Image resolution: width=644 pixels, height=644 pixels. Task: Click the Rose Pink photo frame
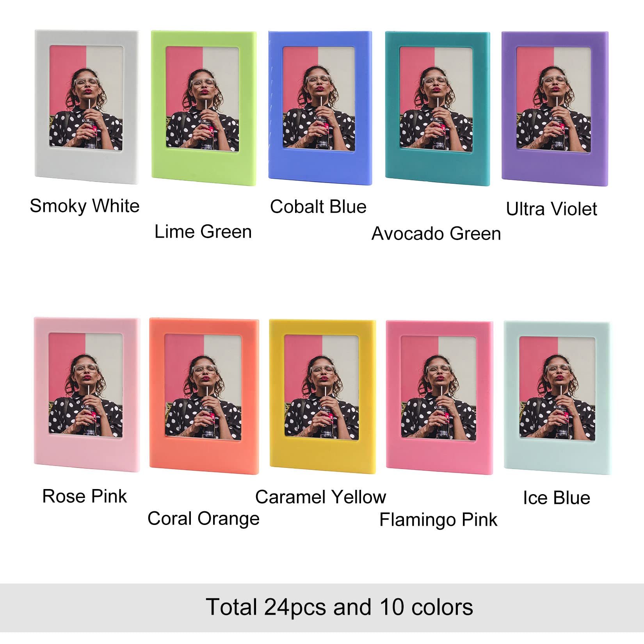pyautogui.click(x=87, y=394)
